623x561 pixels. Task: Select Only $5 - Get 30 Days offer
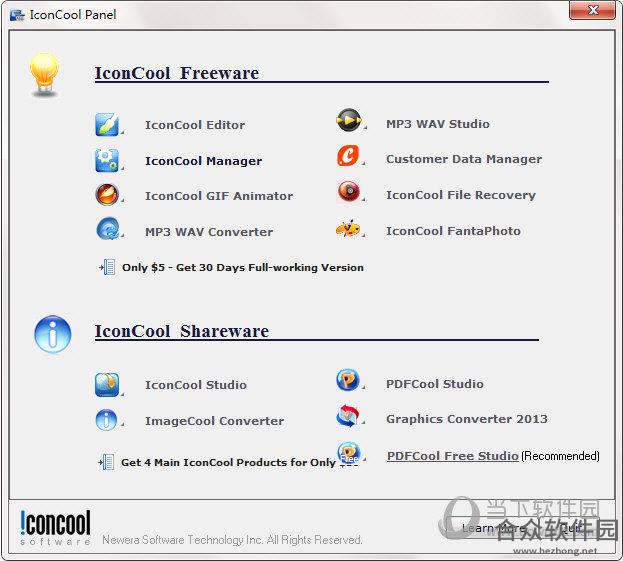[243, 267]
